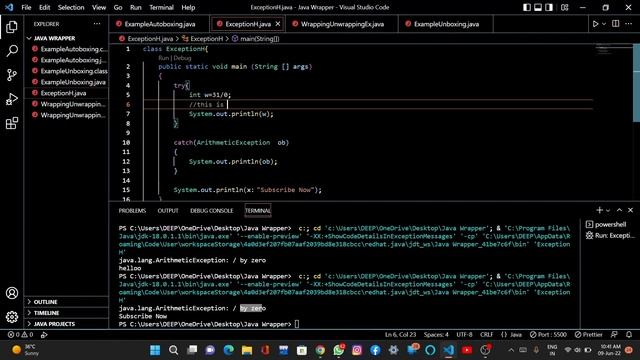640x360 pixels.
Task: Click Debug code lens above main
Action: coord(182,58)
